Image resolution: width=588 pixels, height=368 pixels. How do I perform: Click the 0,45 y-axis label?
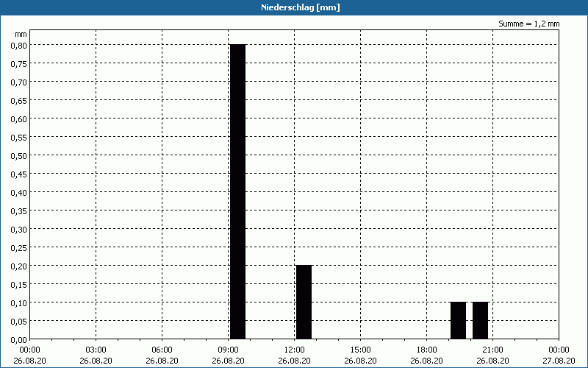click(x=19, y=174)
